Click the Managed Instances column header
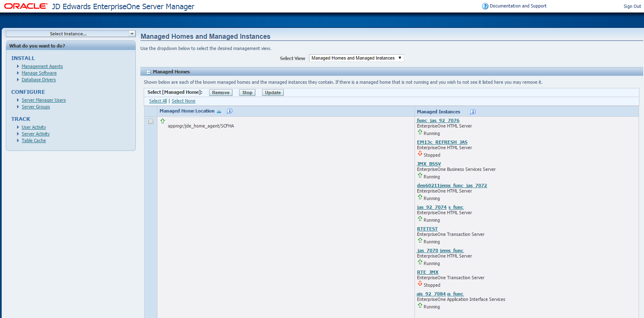 [439, 112]
